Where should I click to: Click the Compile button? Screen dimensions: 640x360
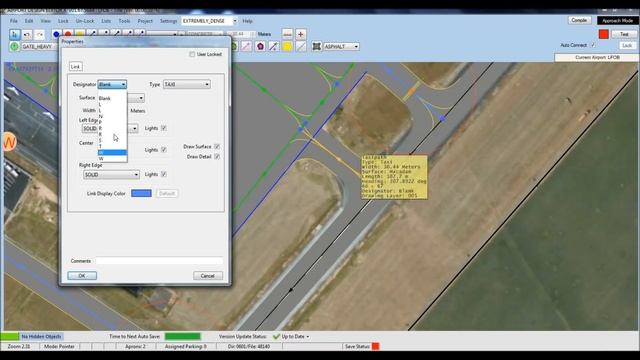click(x=579, y=20)
